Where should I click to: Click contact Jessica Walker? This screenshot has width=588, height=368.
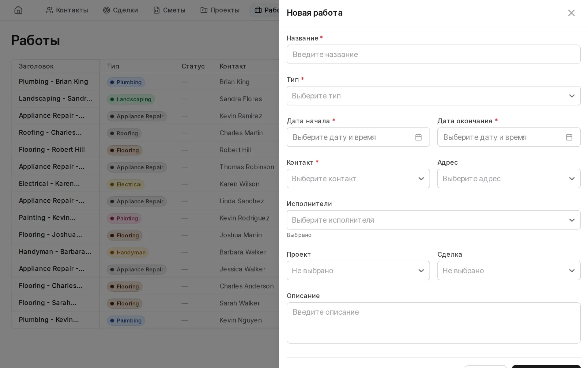pyautogui.click(x=242, y=269)
